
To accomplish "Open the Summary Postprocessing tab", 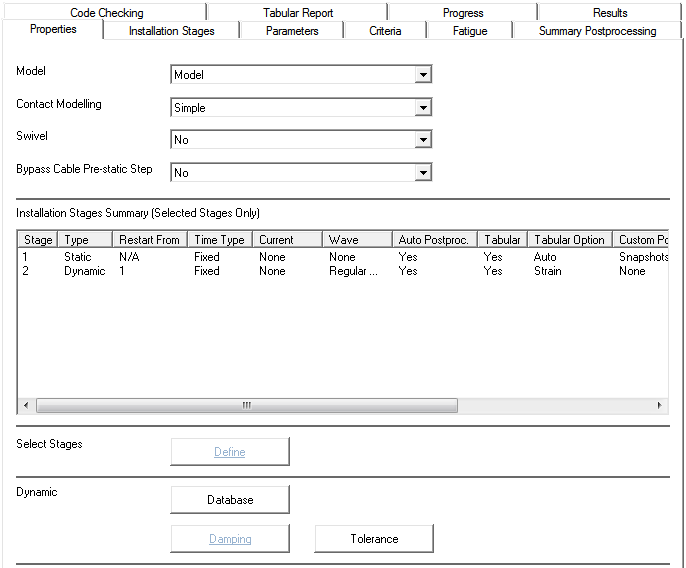I will (x=597, y=31).
